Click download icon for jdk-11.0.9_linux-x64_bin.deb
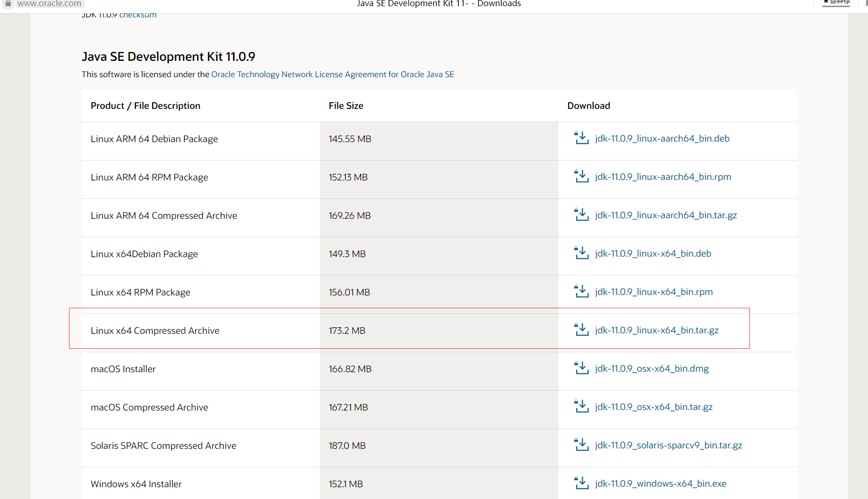 pyautogui.click(x=581, y=253)
